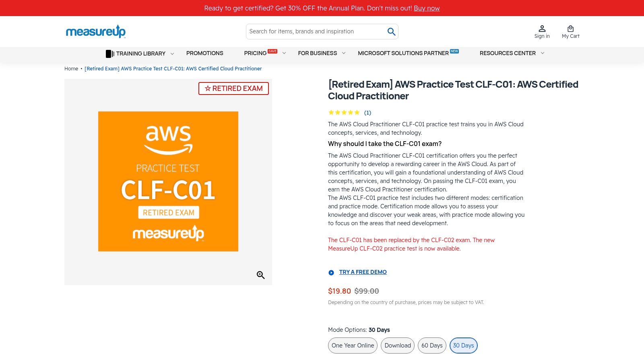Click the MeasureUp logo

(96, 31)
